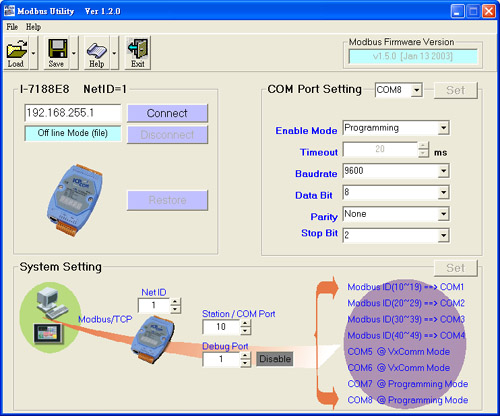This screenshot has height=416, width=500.
Task: Decrease Debug Port with the down arrow
Action: point(245,363)
